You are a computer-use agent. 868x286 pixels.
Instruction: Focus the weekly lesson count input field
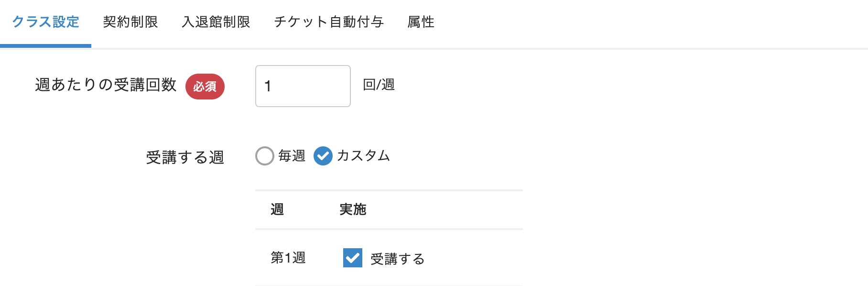pos(303,86)
